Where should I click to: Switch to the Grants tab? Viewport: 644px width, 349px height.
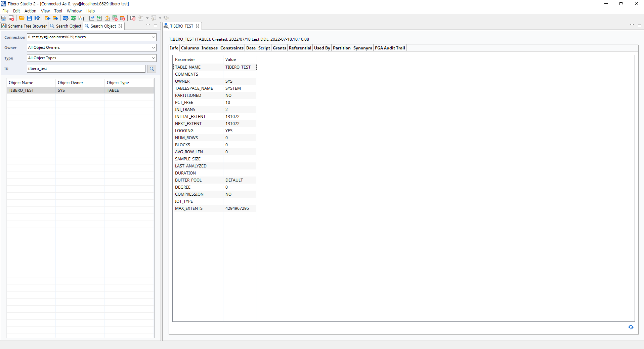coord(280,48)
